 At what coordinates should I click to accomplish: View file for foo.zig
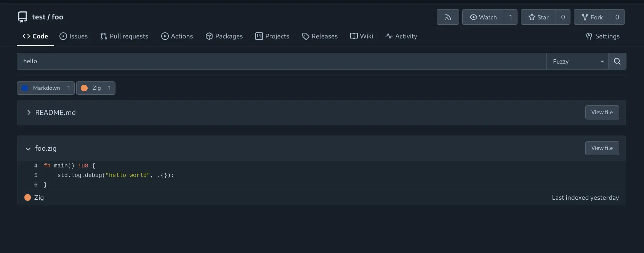point(602,148)
